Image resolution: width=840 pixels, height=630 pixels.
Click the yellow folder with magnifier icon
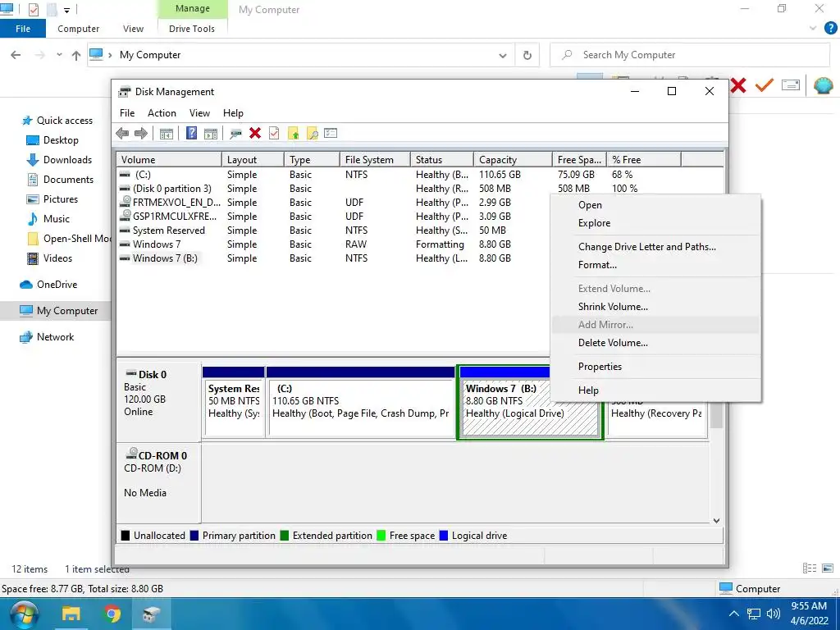pyautogui.click(x=312, y=134)
